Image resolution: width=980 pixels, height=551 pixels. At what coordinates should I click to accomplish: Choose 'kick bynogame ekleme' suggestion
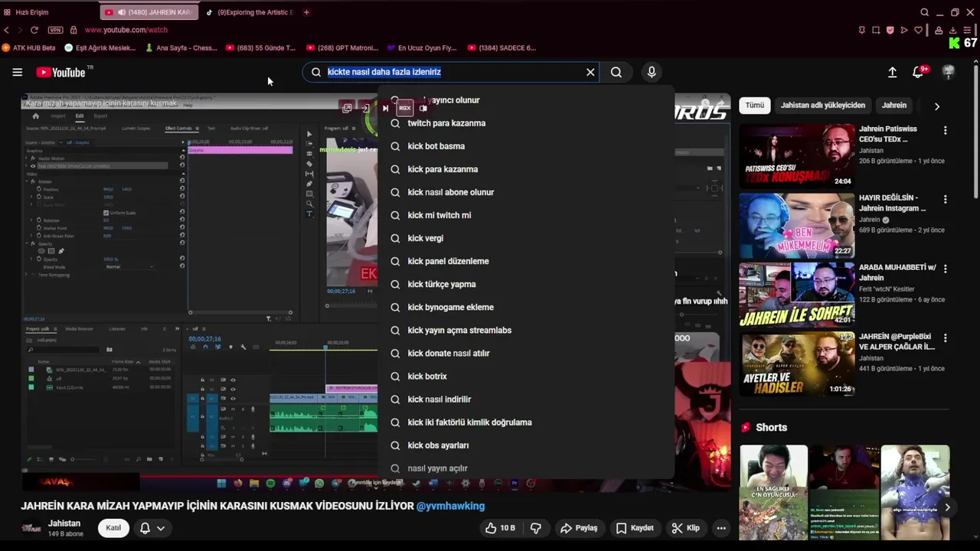point(526,307)
